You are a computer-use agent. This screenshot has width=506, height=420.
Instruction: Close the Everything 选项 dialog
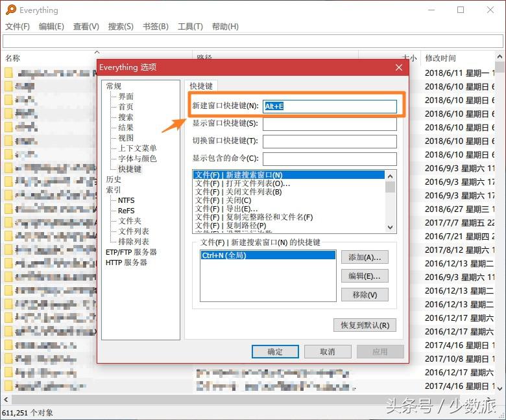(399, 67)
